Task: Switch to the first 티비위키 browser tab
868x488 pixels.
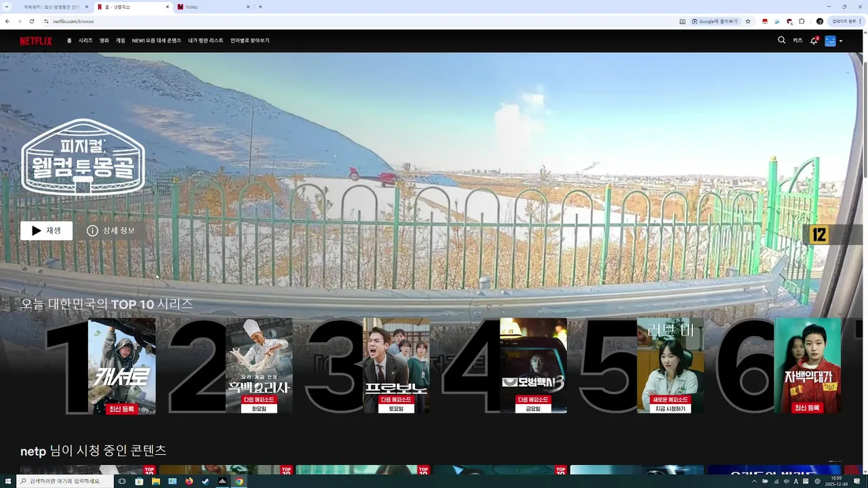Action: [52, 7]
